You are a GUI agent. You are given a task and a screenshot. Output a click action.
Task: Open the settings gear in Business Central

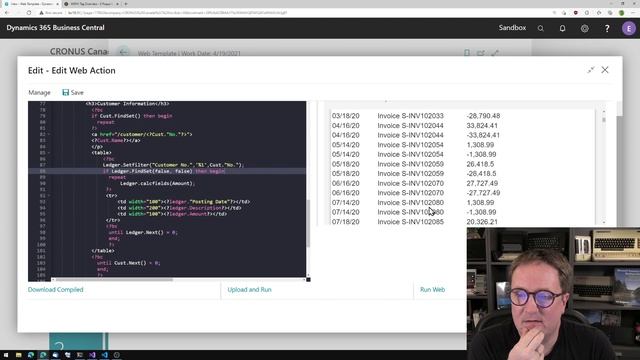(584, 28)
